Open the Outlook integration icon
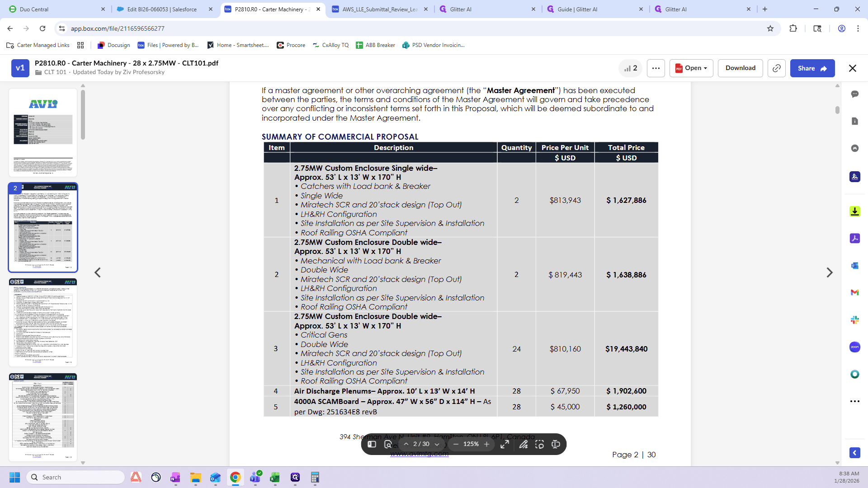Viewport: 868px width, 488px height. [854, 266]
